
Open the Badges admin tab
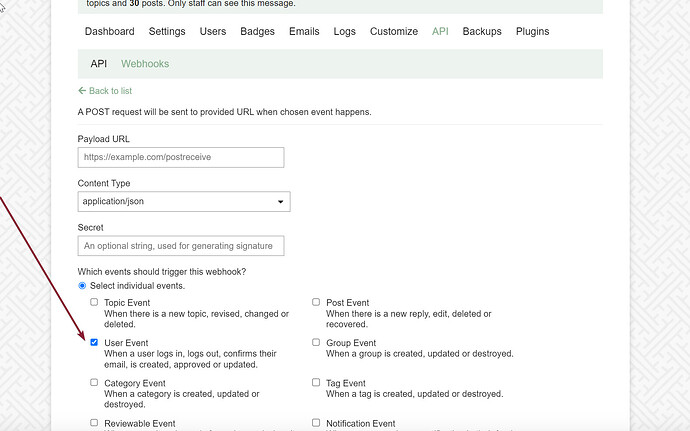point(257,32)
